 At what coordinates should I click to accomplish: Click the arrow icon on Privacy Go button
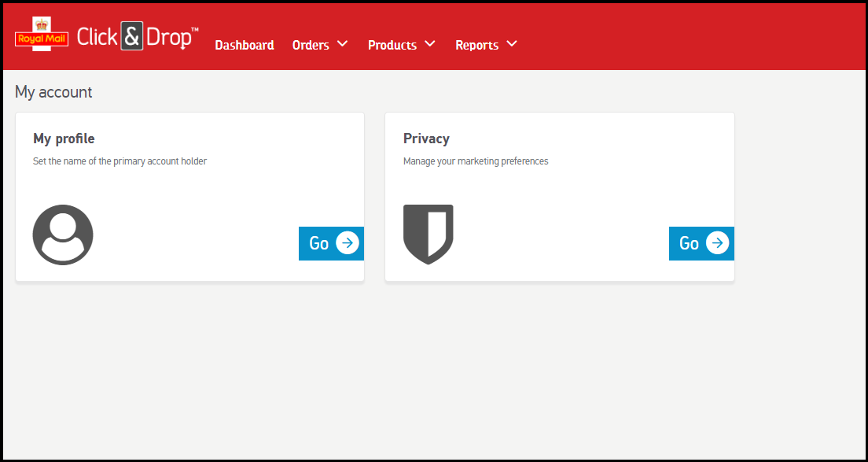click(x=717, y=242)
